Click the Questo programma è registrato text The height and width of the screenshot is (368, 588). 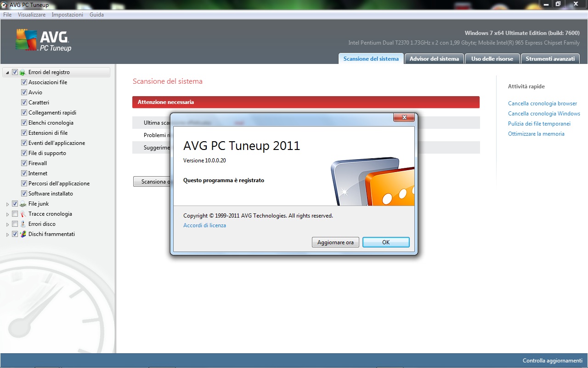click(x=224, y=180)
